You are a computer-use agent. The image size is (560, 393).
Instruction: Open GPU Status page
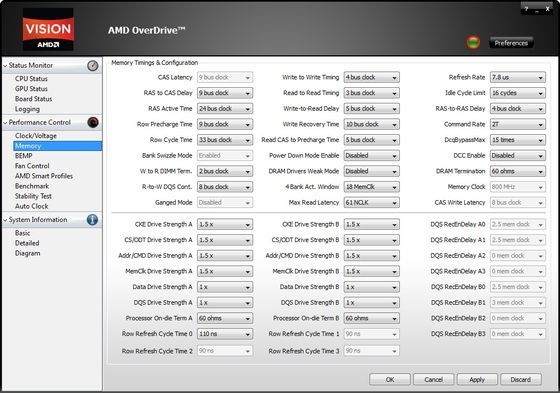coord(31,89)
